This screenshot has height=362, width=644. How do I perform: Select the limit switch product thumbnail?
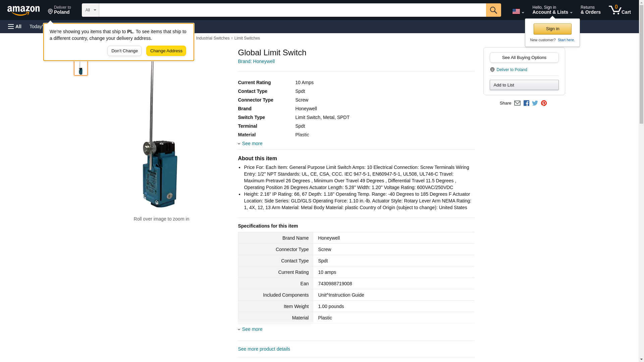point(81,68)
